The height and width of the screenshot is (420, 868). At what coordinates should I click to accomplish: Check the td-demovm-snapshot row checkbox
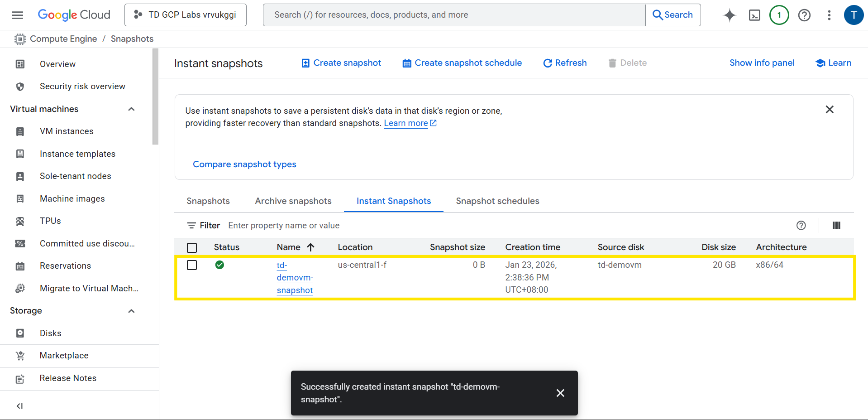click(192, 265)
